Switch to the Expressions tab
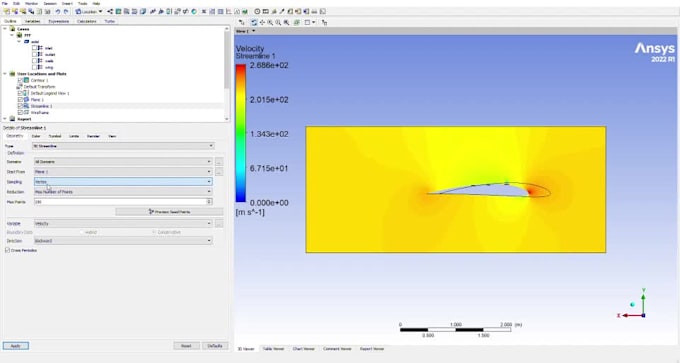This screenshot has width=680, height=363. [59, 21]
